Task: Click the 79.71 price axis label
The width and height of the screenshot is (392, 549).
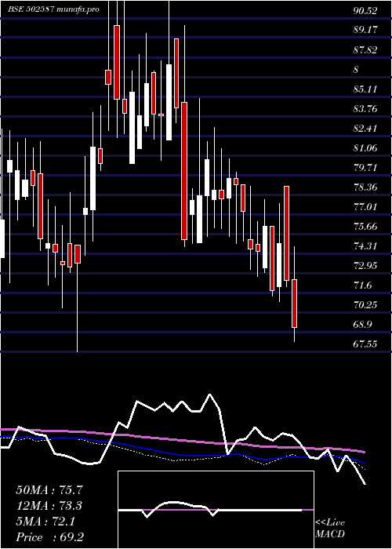Action: point(365,168)
